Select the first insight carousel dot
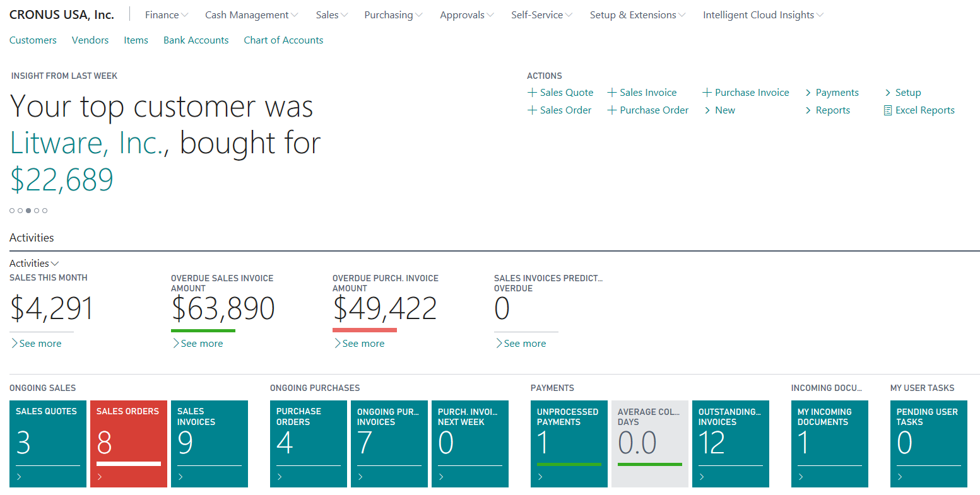Screen dimensions: 980x495 pyautogui.click(x=12, y=211)
